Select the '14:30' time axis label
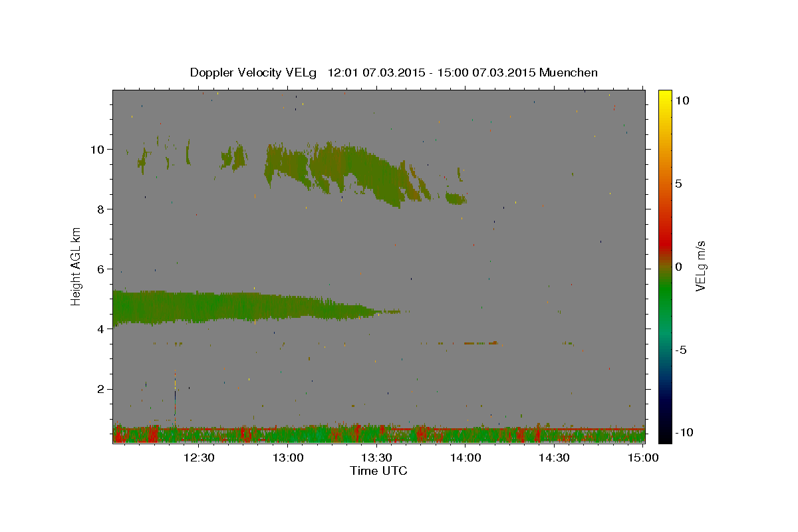The width and height of the screenshot is (798, 532). click(x=554, y=458)
